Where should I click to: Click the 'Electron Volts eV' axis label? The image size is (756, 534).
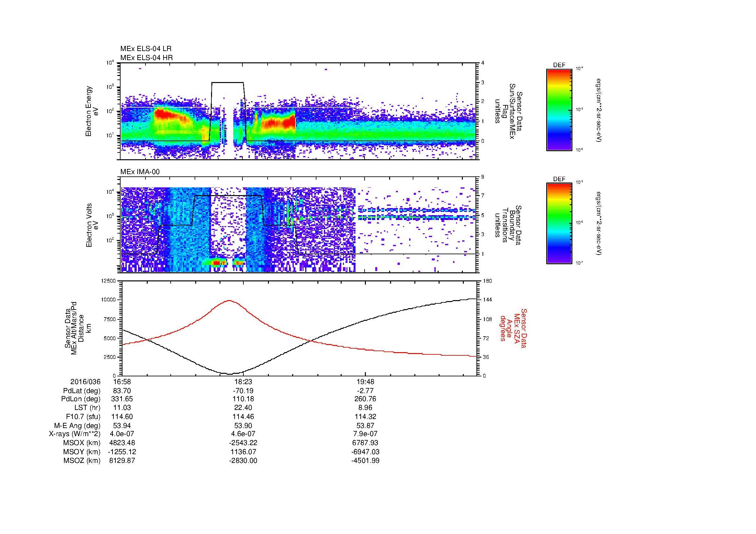tap(92, 225)
